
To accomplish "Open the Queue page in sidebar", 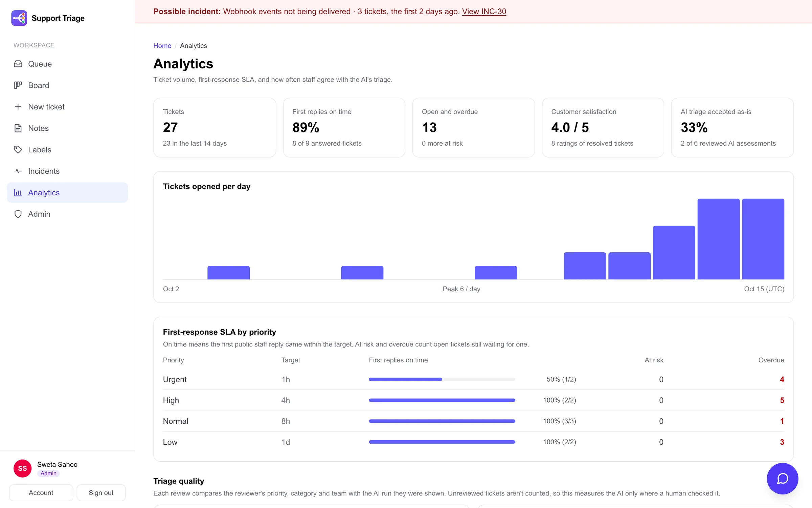I will pos(67,64).
